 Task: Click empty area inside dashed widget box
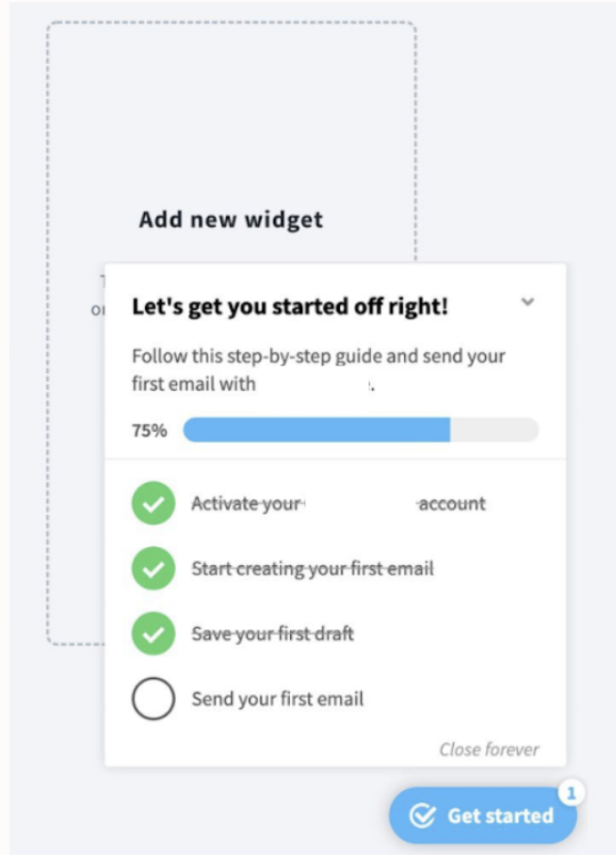tap(231, 113)
